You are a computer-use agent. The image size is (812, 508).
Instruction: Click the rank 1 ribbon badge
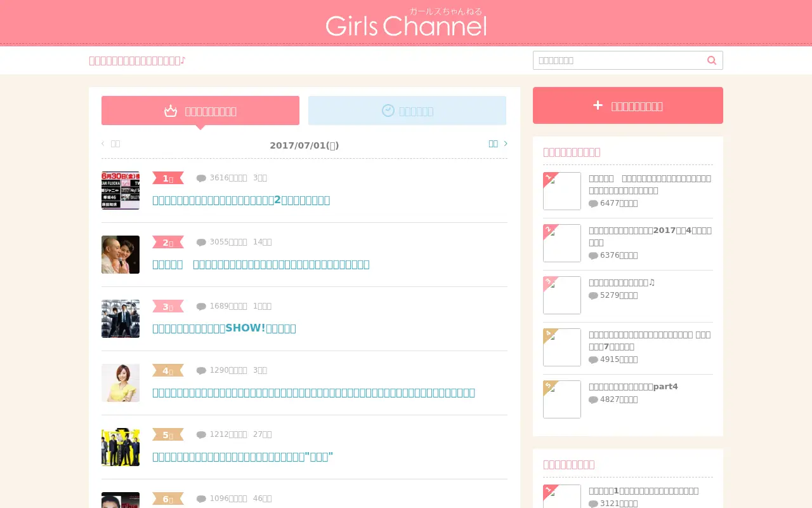[168, 178]
